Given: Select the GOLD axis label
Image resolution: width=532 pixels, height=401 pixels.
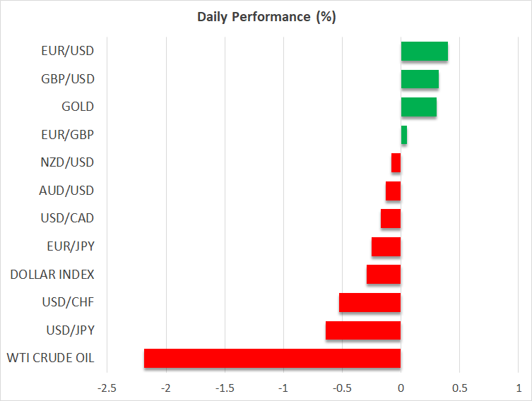Looking at the screenshot, I should pyautogui.click(x=78, y=107).
